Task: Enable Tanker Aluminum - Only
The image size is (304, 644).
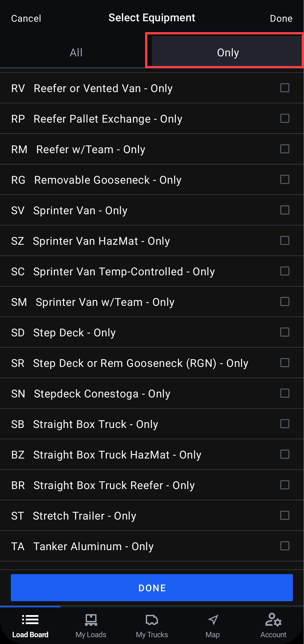Action: [285, 546]
